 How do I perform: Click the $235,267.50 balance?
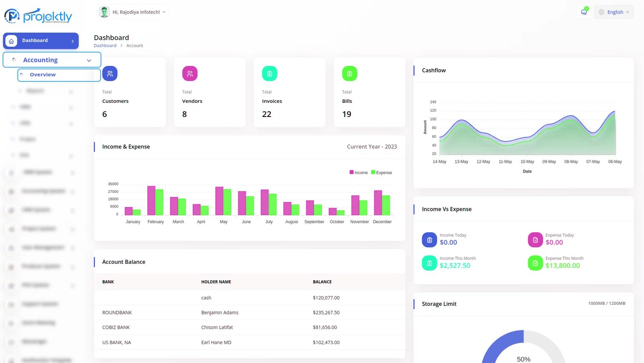(x=326, y=312)
